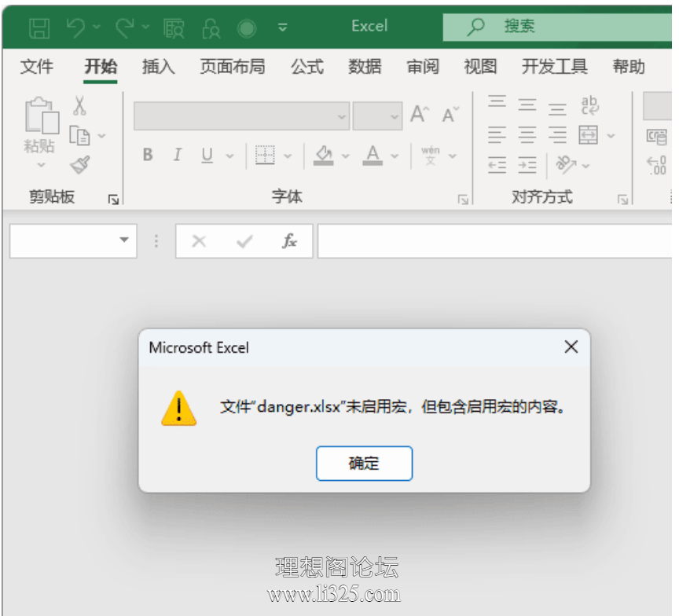Click inside the formula bar field
Screen dimensions: 679x616
coord(494,241)
